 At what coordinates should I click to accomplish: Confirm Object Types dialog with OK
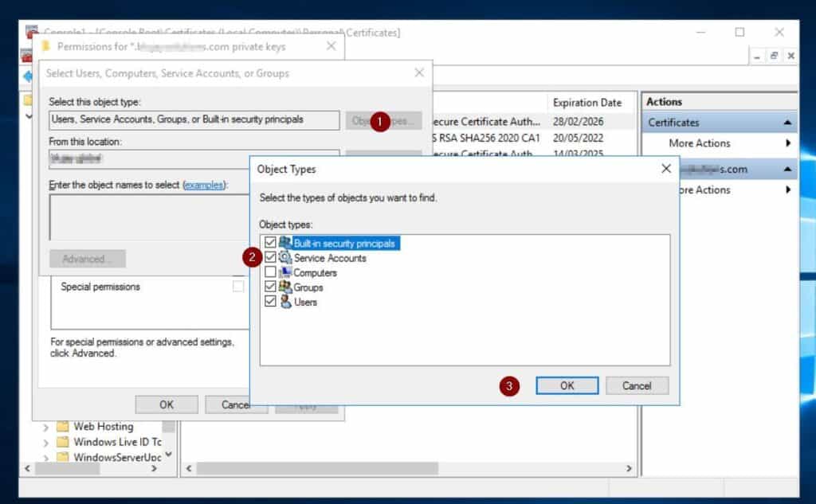(567, 385)
